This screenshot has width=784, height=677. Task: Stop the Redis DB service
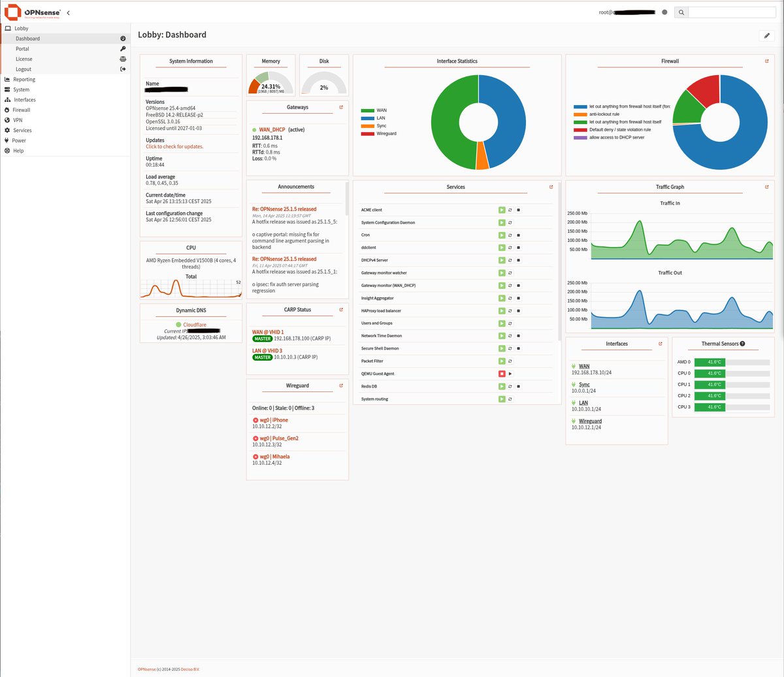[x=518, y=386]
